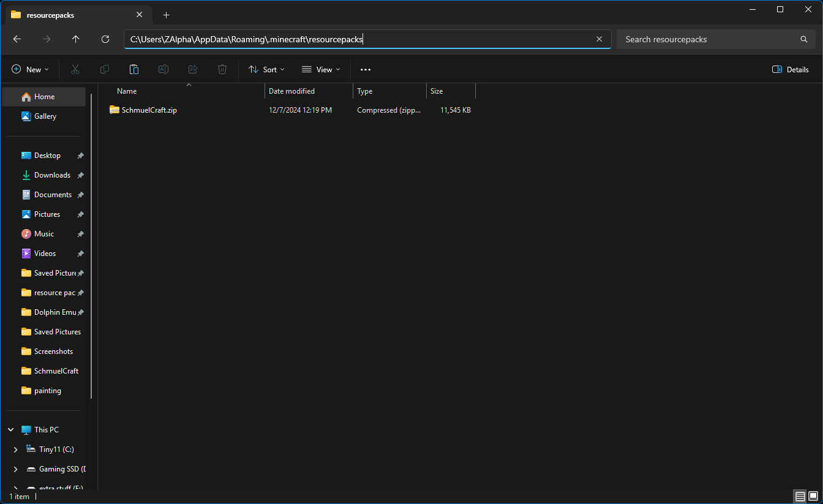Open the See more options menu
This screenshot has height=504, width=823.
coord(366,70)
